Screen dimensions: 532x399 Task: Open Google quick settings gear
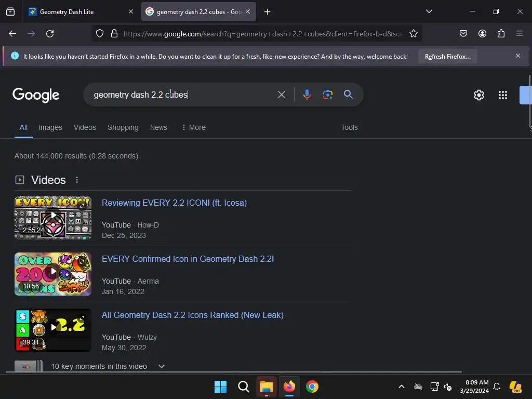pyautogui.click(x=478, y=95)
